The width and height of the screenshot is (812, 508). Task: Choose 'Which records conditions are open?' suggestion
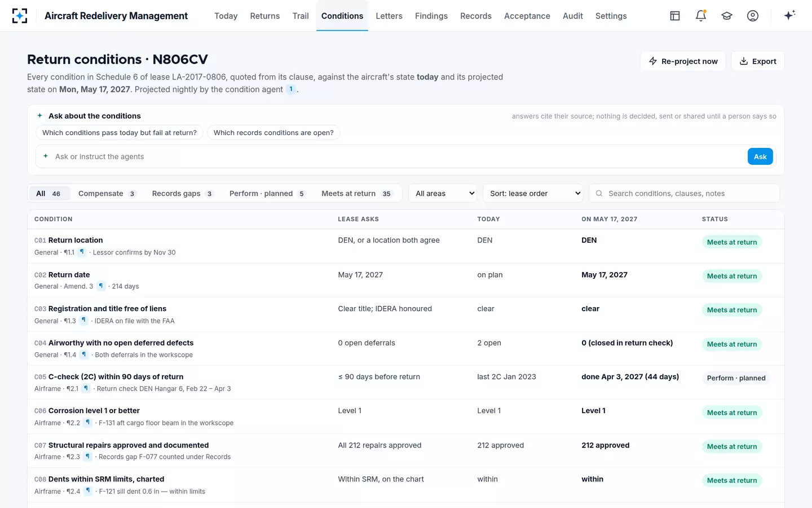pyautogui.click(x=273, y=133)
